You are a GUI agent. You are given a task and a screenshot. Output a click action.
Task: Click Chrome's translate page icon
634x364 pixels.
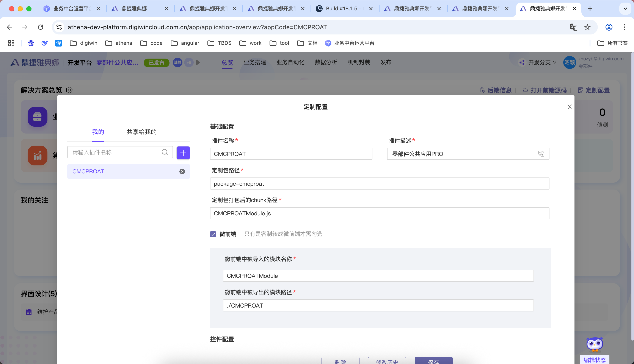[x=573, y=27]
